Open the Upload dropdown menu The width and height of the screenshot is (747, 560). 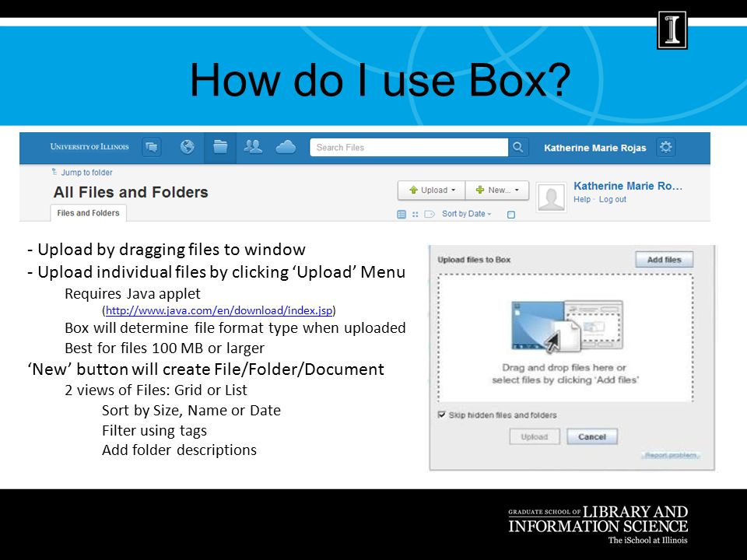[432, 190]
